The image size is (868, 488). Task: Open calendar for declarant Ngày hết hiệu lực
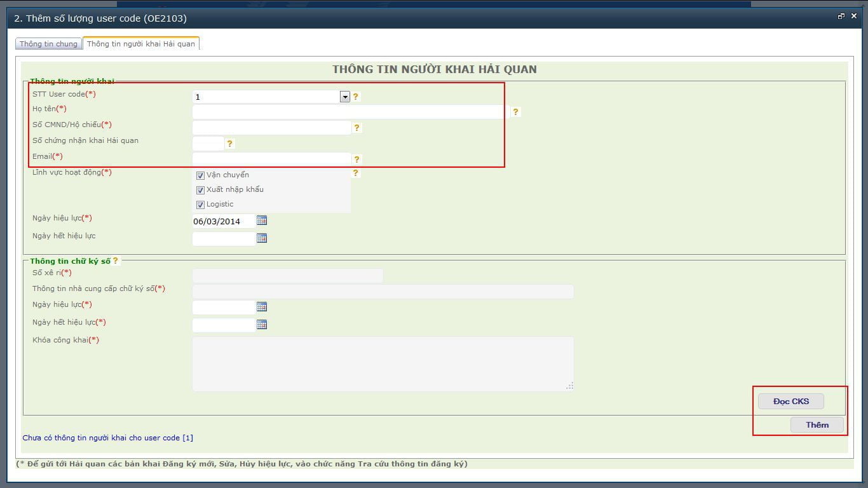pyautogui.click(x=262, y=238)
